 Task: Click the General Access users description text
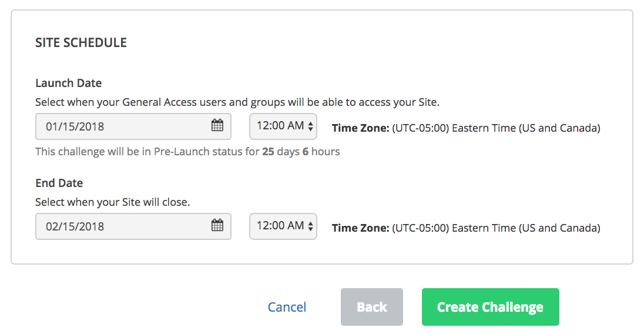(237, 102)
